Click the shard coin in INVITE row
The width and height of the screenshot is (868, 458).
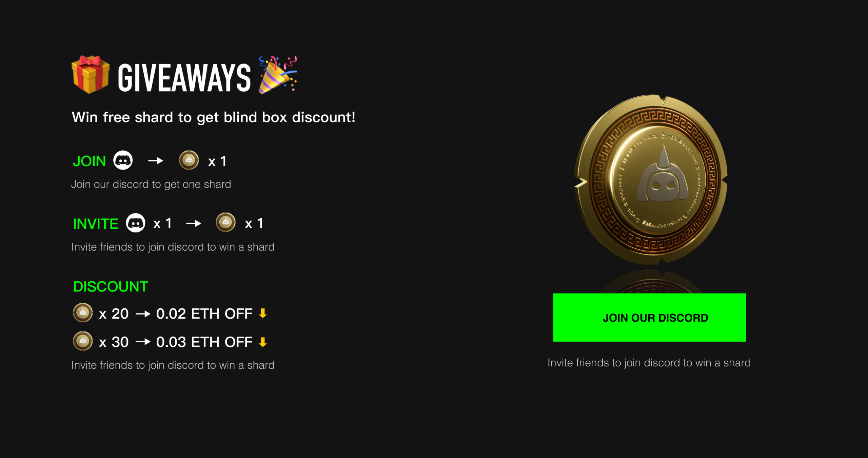226,223
